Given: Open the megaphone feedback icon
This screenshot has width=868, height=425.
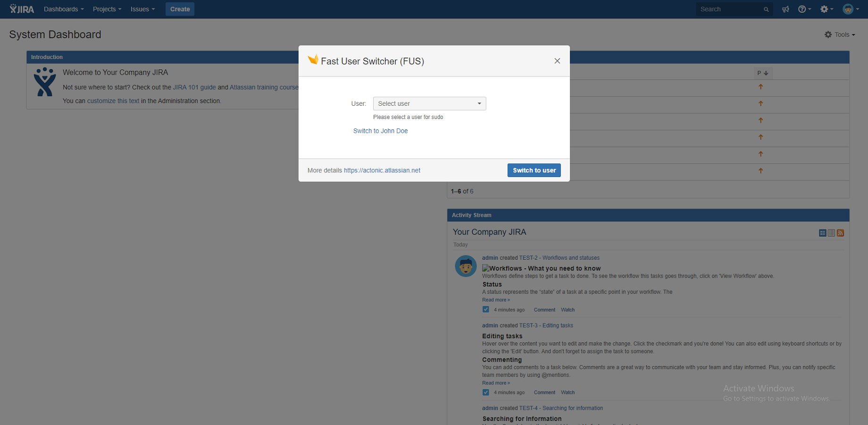Looking at the screenshot, I should pos(785,9).
